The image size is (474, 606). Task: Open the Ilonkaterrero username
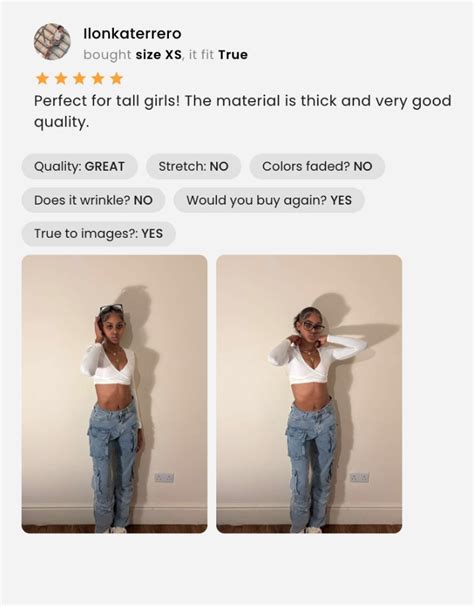132,34
